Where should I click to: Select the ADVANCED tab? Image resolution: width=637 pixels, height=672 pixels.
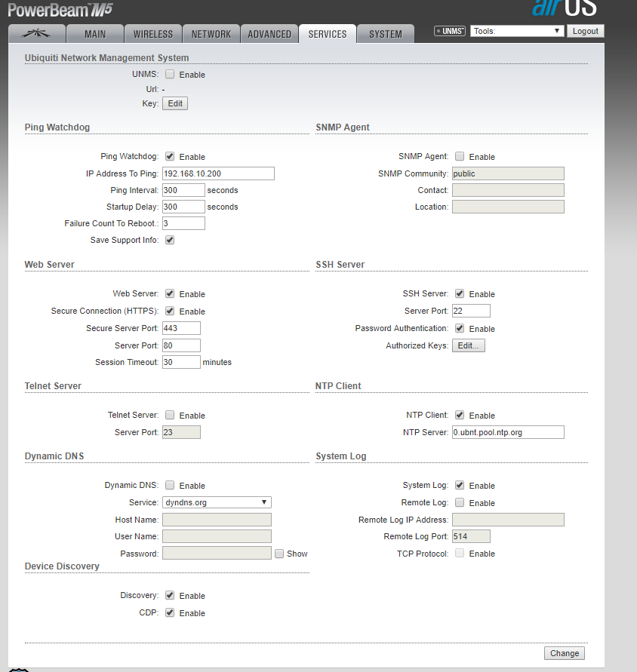point(269,34)
